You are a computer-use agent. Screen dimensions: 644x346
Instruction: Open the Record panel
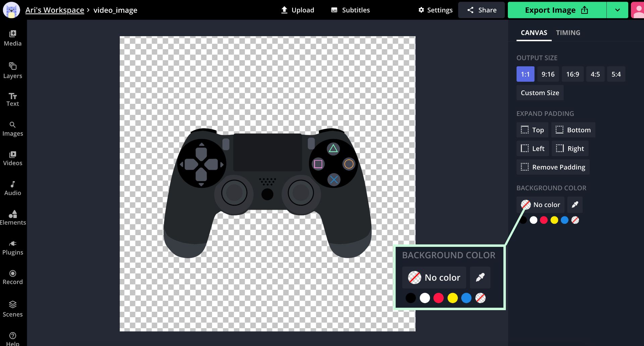pos(13,277)
